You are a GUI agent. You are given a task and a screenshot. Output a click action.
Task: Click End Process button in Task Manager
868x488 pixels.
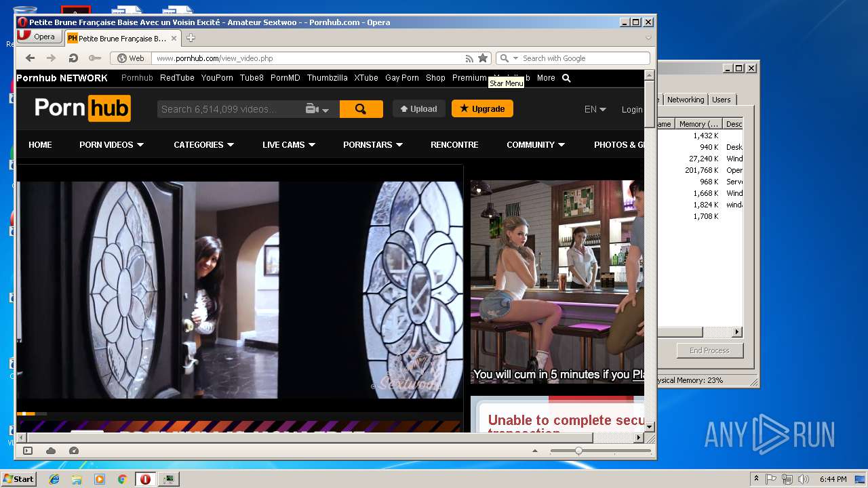coord(709,350)
